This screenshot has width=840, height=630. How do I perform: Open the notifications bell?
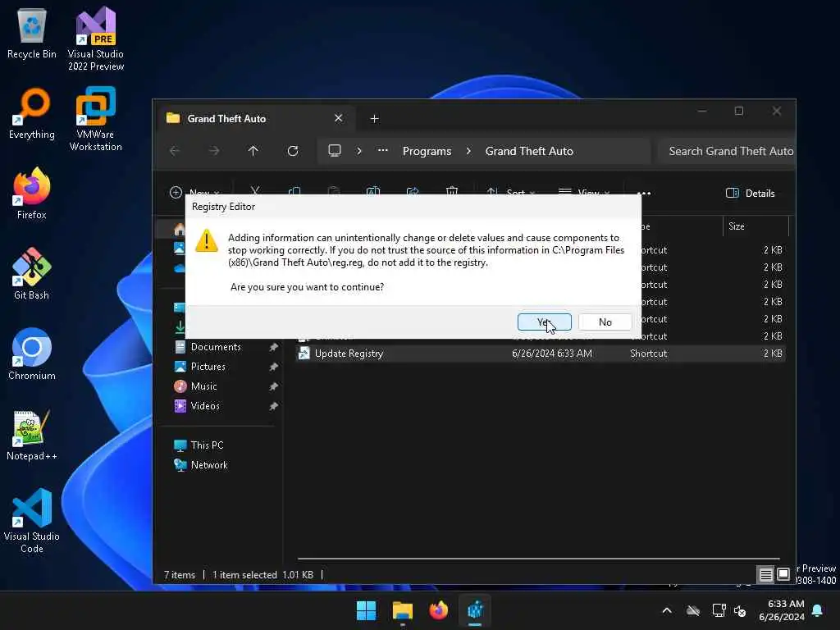pos(818,610)
